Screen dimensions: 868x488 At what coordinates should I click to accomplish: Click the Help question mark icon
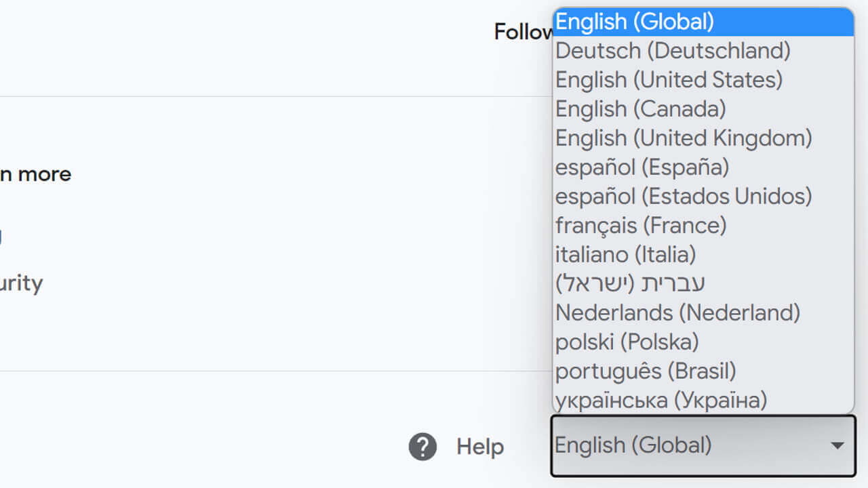(x=422, y=447)
